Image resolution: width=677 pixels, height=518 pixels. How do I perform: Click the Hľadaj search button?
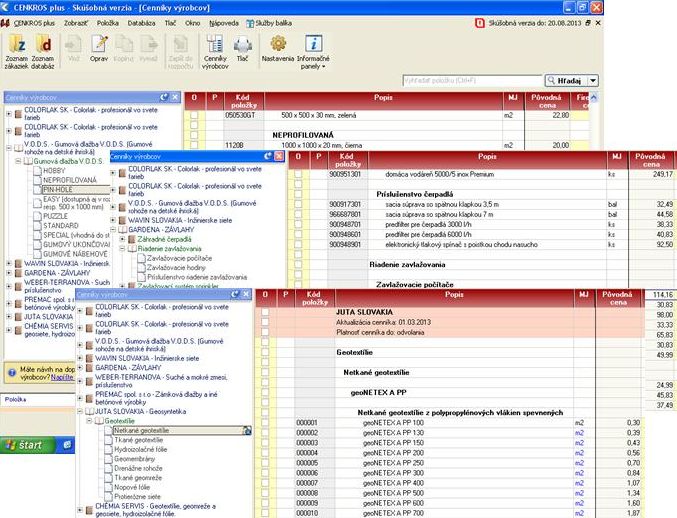pyautogui.click(x=565, y=79)
